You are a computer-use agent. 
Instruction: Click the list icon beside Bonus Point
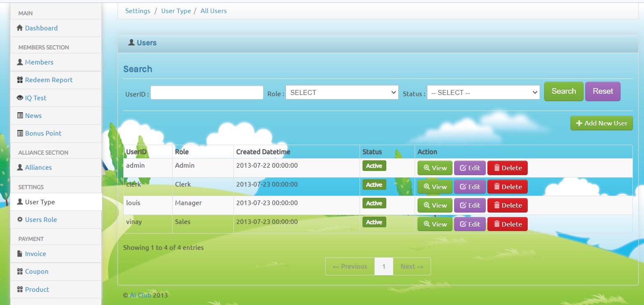[x=20, y=133]
